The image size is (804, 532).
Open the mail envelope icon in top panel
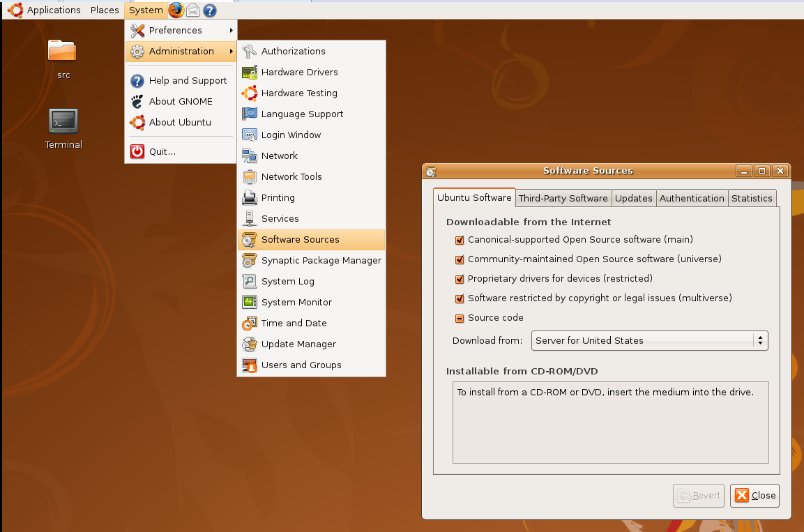[x=192, y=10]
